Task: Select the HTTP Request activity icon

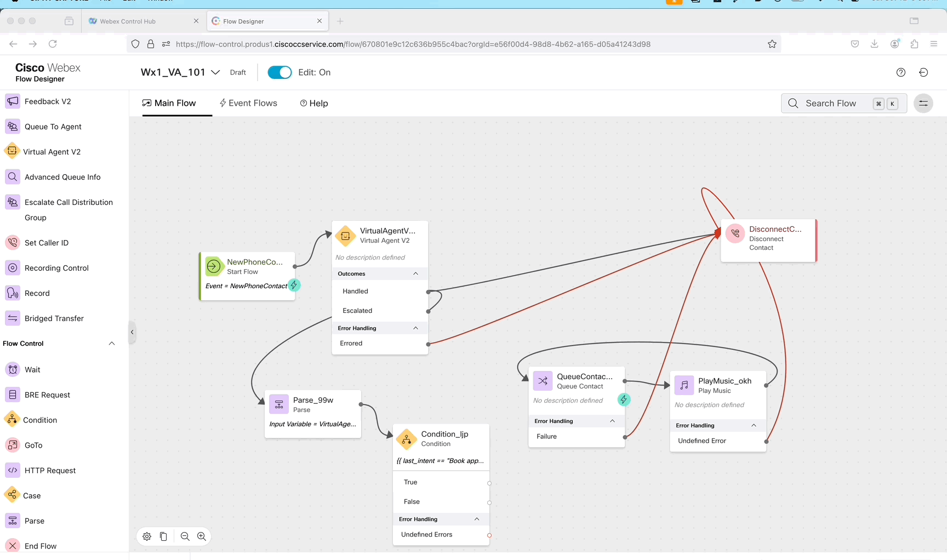Action: coord(13,470)
